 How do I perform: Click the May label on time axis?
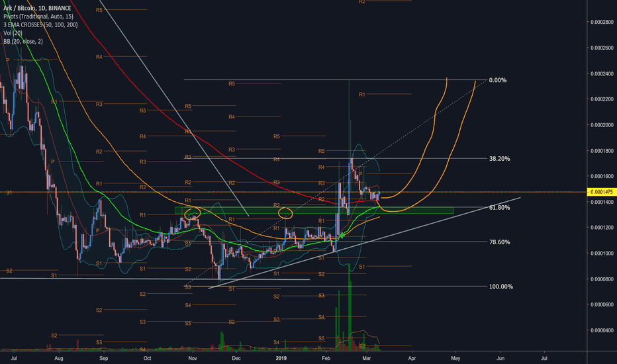(455, 358)
